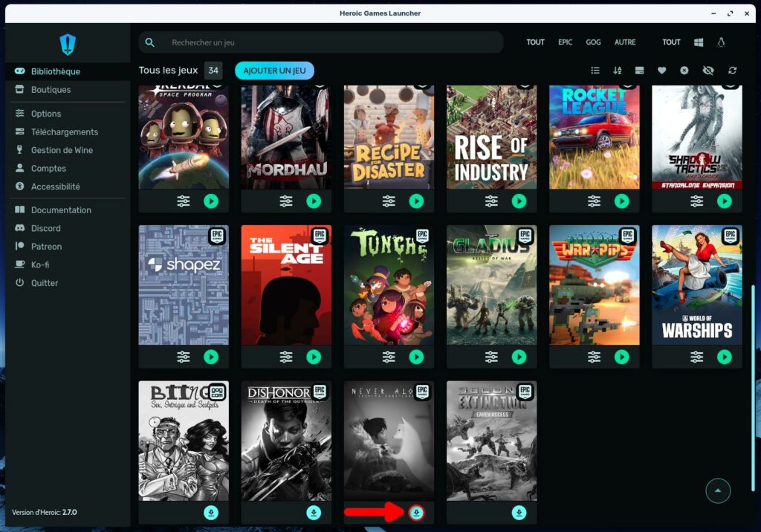Toggle showing hidden games eye icon
The width and height of the screenshot is (761, 532).
[x=707, y=71]
